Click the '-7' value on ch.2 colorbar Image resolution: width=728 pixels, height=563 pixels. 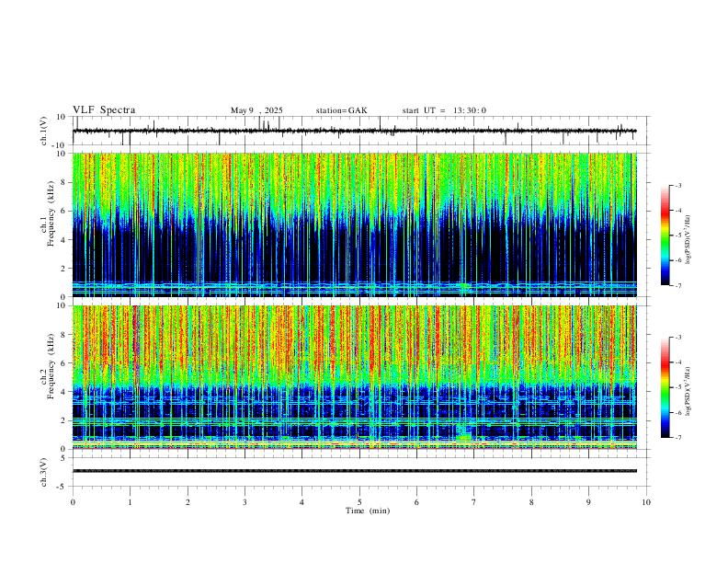[x=677, y=437]
